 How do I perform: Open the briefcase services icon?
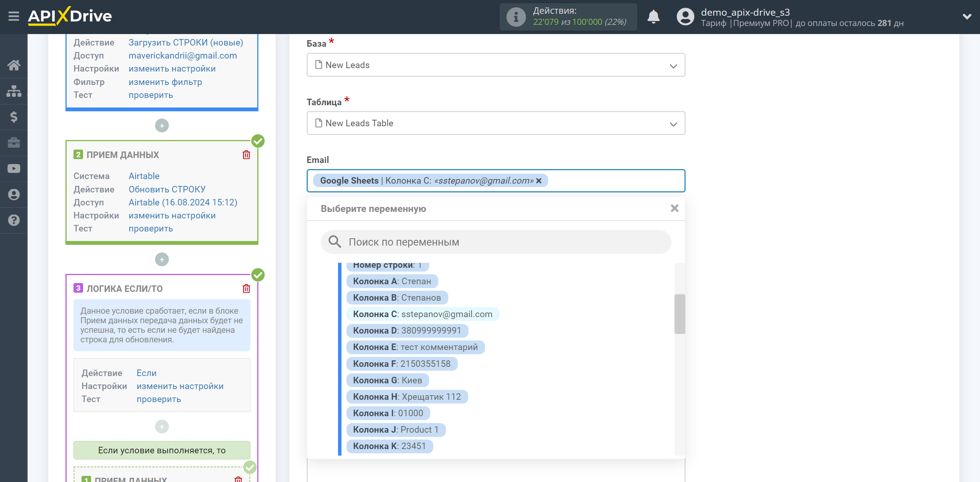coord(14,143)
